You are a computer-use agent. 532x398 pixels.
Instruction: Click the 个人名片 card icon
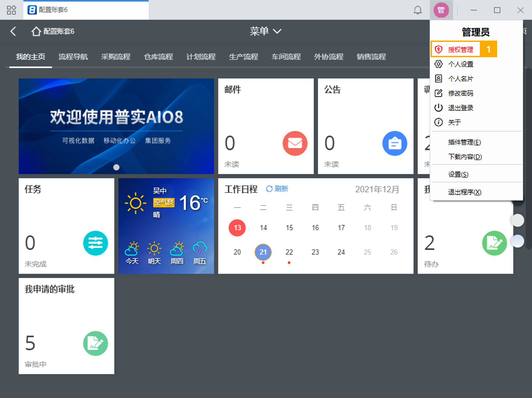click(x=439, y=78)
